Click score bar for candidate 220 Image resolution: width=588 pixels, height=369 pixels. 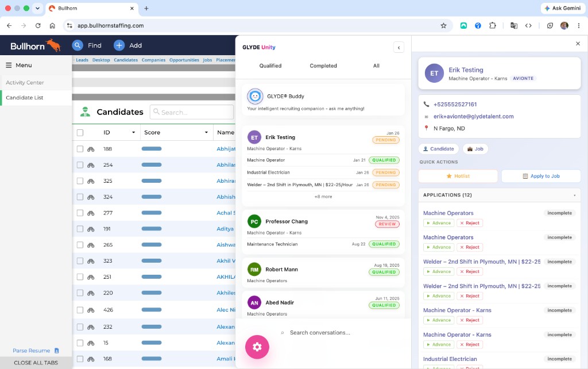152,293
